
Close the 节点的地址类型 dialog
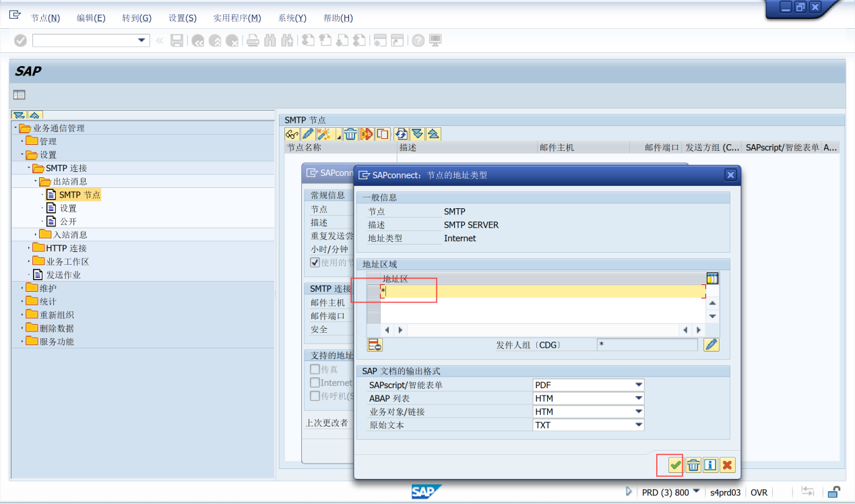(x=730, y=175)
